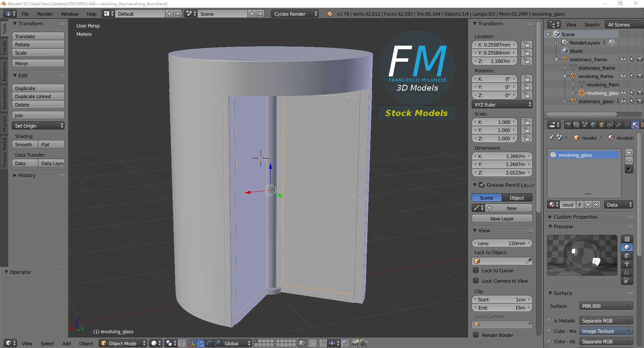Open the Cycles Render engine dropdown

tap(295, 14)
